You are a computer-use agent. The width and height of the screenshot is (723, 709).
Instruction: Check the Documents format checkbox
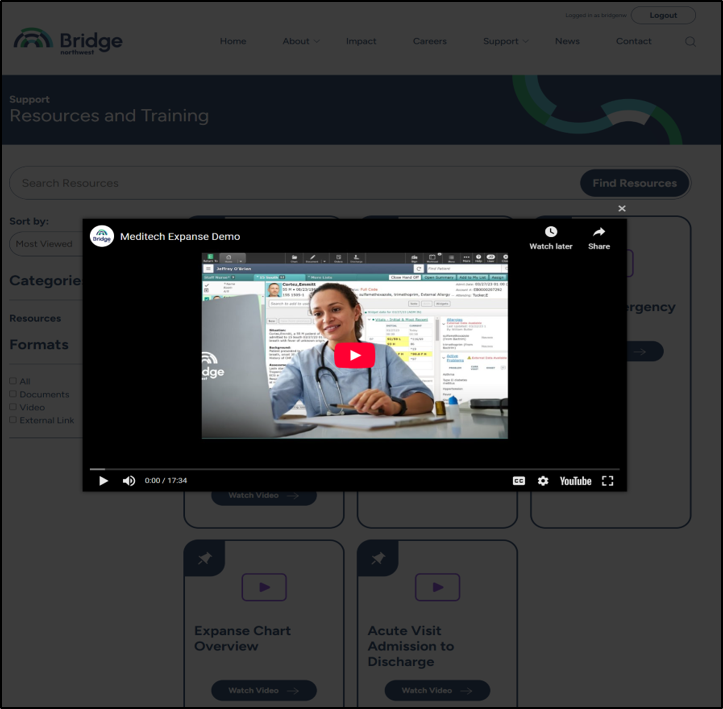pos(13,394)
